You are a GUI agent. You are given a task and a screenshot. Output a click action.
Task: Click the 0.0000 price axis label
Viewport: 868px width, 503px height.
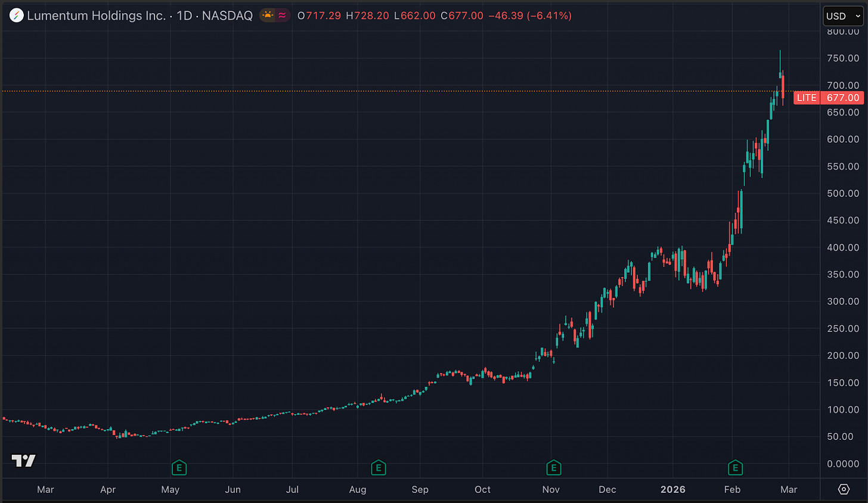(843, 464)
